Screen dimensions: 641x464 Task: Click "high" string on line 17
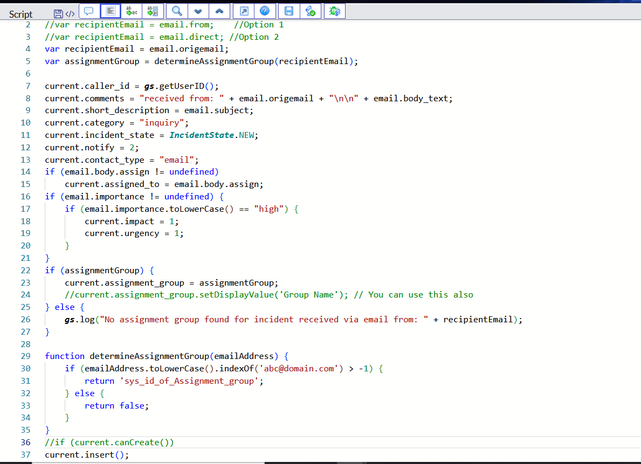[x=269, y=209]
